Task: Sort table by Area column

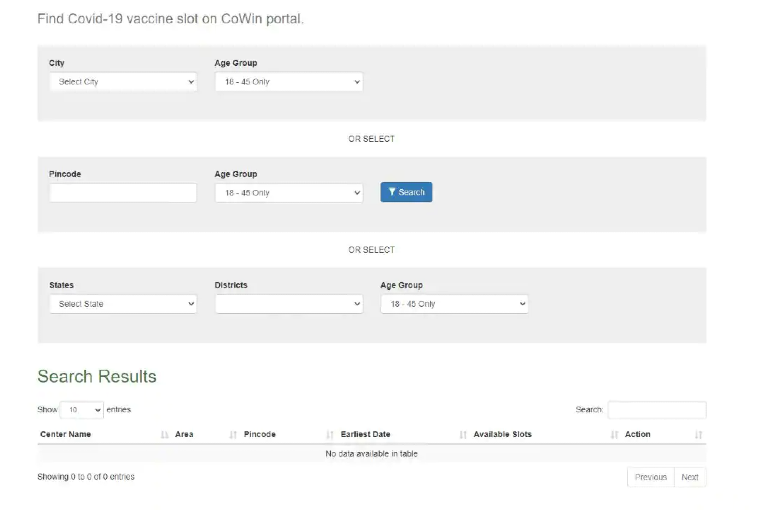Action: tap(206, 434)
